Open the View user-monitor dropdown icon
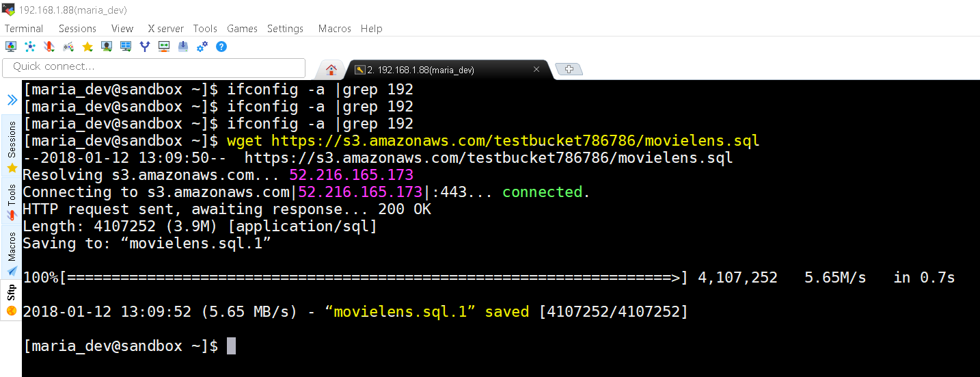Screen dimensions: 980x377 pos(107,47)
